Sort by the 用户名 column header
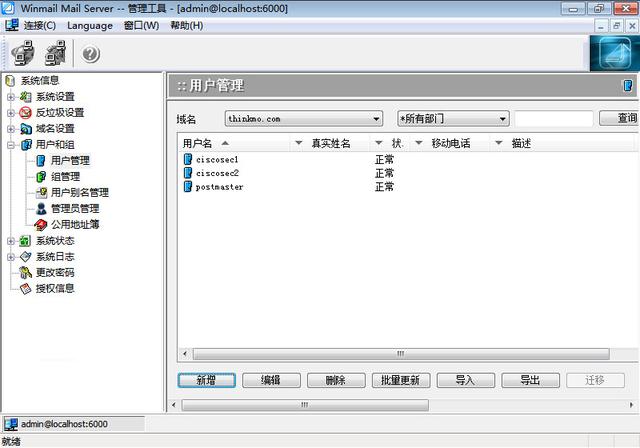The width and height of the screenshot is (640, 448). 197,143
